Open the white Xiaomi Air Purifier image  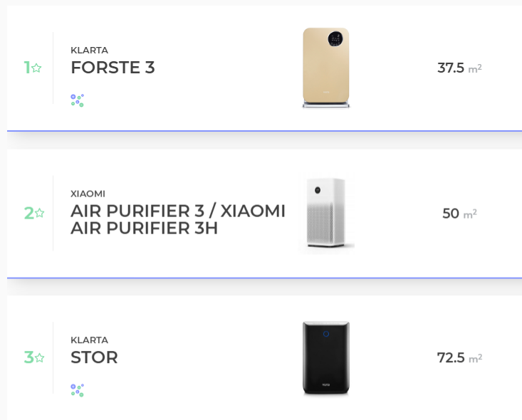tap(326, 213)
